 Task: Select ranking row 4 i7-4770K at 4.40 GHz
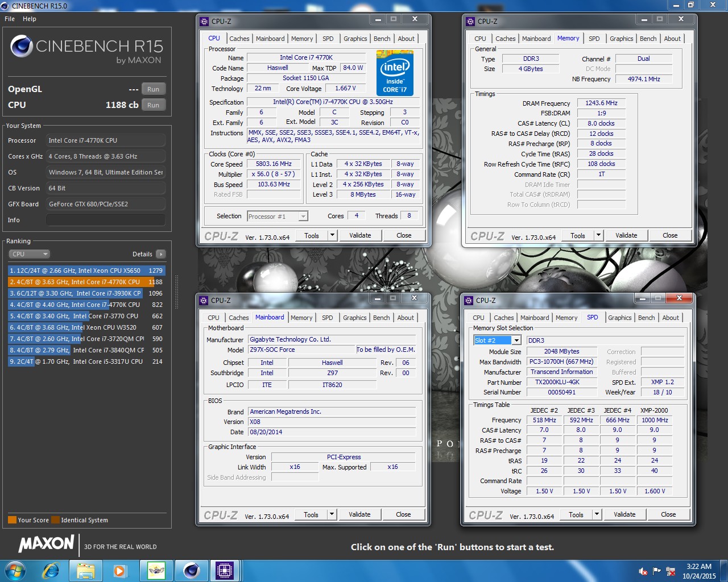click(x=86, y=305)
